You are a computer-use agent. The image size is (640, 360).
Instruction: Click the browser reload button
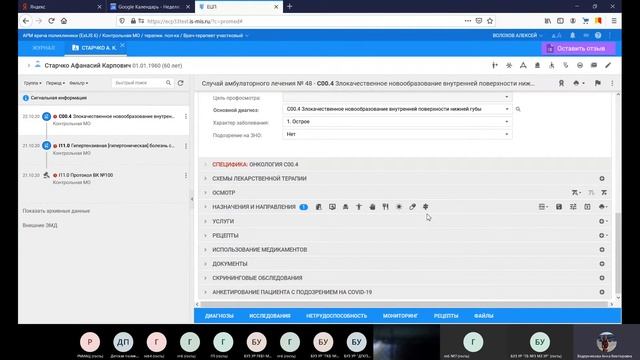(x=51, y=21)
